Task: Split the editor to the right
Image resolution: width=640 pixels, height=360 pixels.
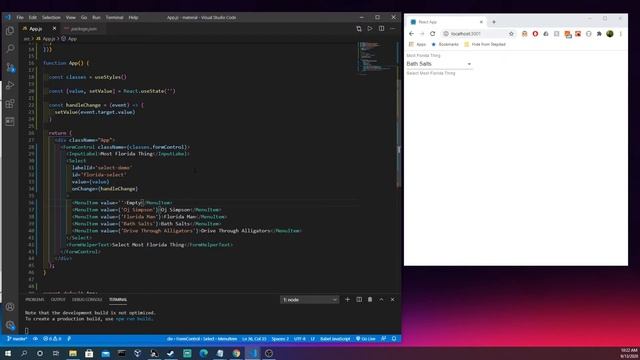Action: (x=381, y=29)
